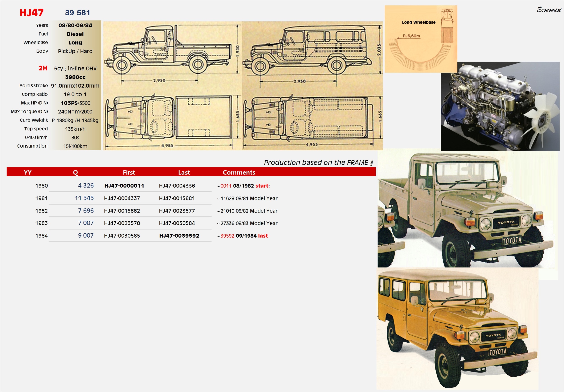The height and width of the screenshot is (392, 564).
Task: Select the 0-100 km/h value 30s
Action: pos(75,138)
